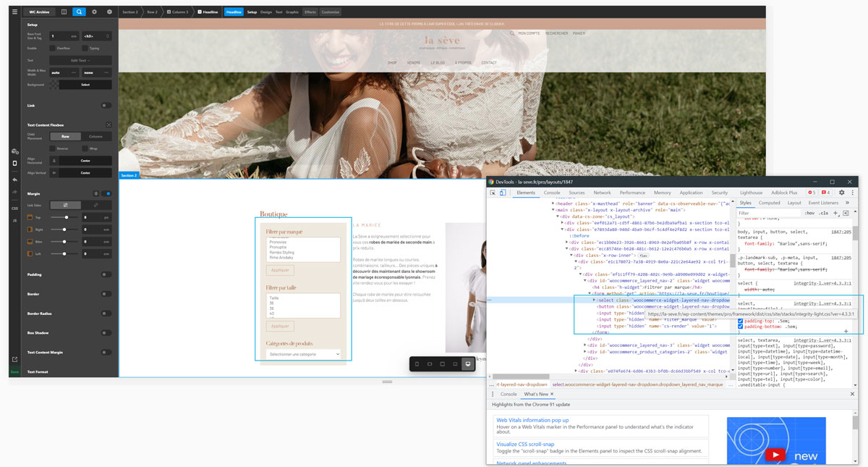Open the hamburger menu in the builder sidebar
Viewport: 868px width, 467px height.
pyautogui.click(x=14, y=12)
